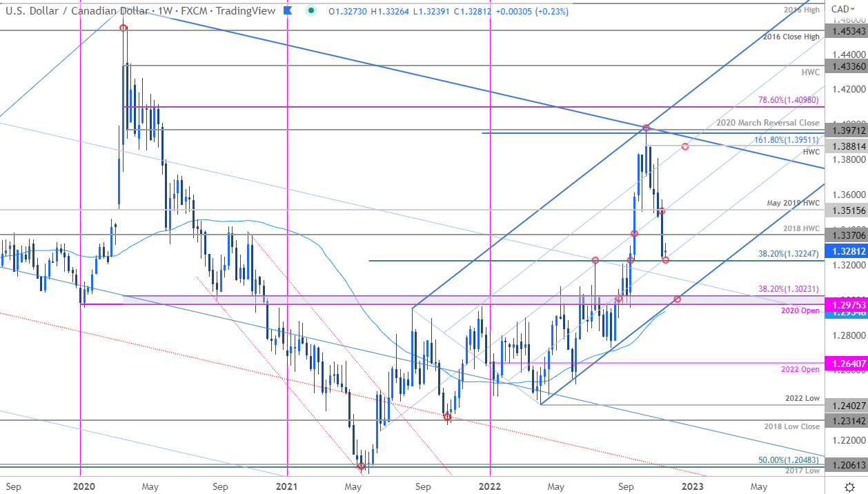Viewport: 868px width, 494px height.
Task: Click the 1.26407 magenta price label
Action: point(847,363)
